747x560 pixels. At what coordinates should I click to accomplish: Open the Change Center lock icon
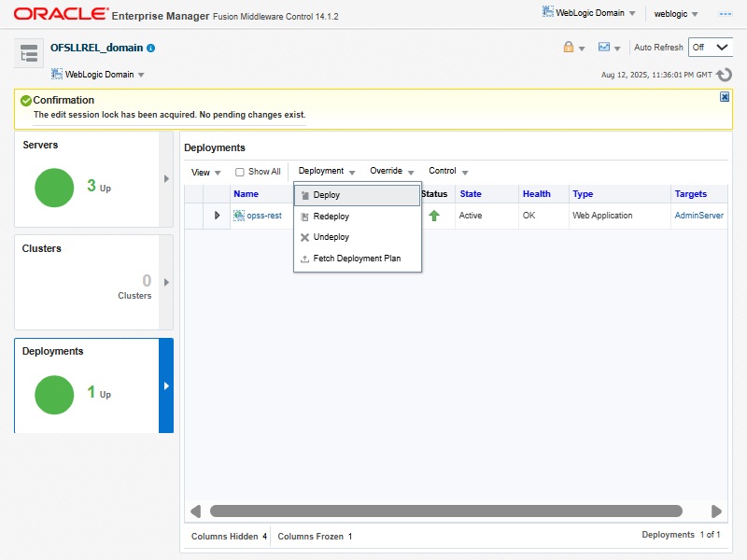(x=569, y=47)
